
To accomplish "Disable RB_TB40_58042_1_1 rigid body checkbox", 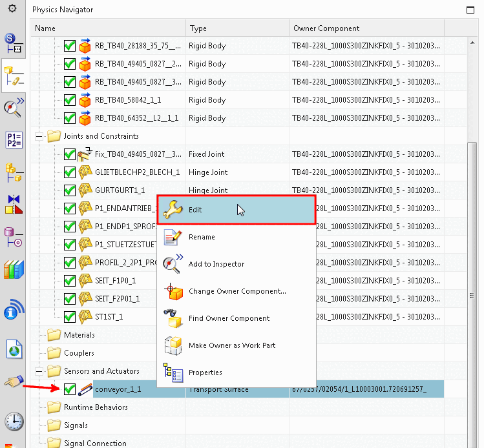I will click(x=70, y=100).
